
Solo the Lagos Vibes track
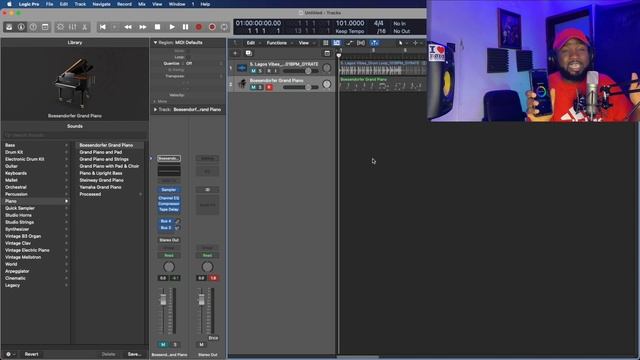coord(260,71)
